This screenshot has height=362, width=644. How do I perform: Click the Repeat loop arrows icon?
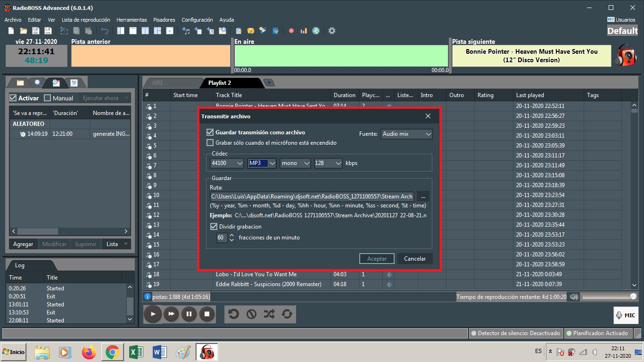[287, 314]
